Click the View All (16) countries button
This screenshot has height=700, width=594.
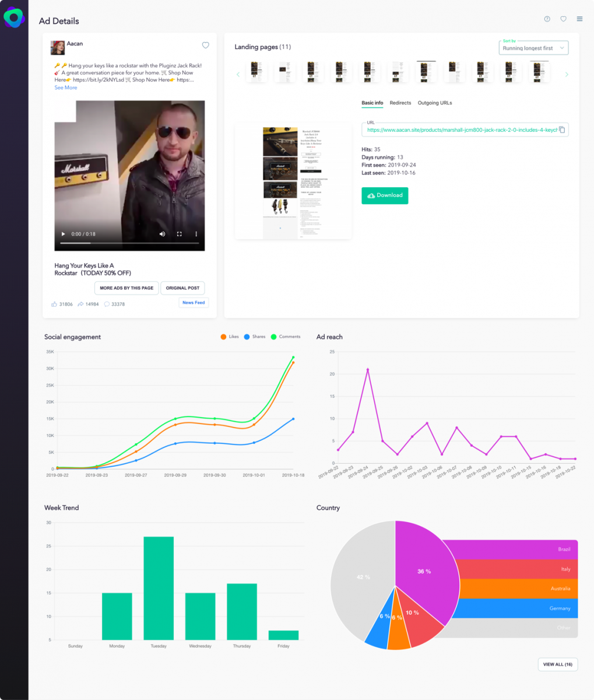[557, 664]
